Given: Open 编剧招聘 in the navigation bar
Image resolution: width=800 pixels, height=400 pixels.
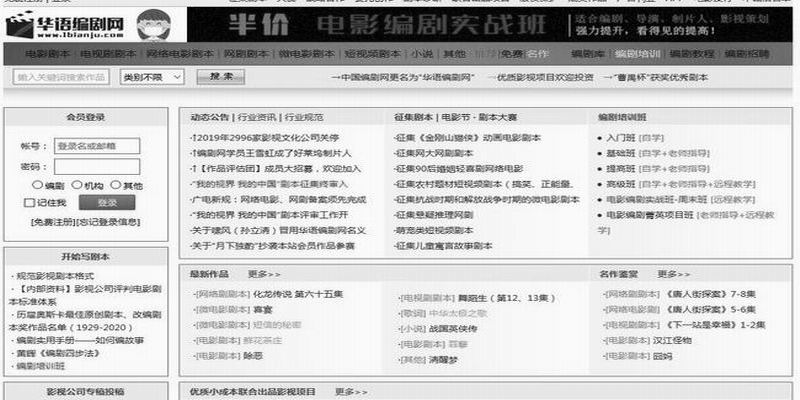Looking at the screenshot, I should [747, 54].
